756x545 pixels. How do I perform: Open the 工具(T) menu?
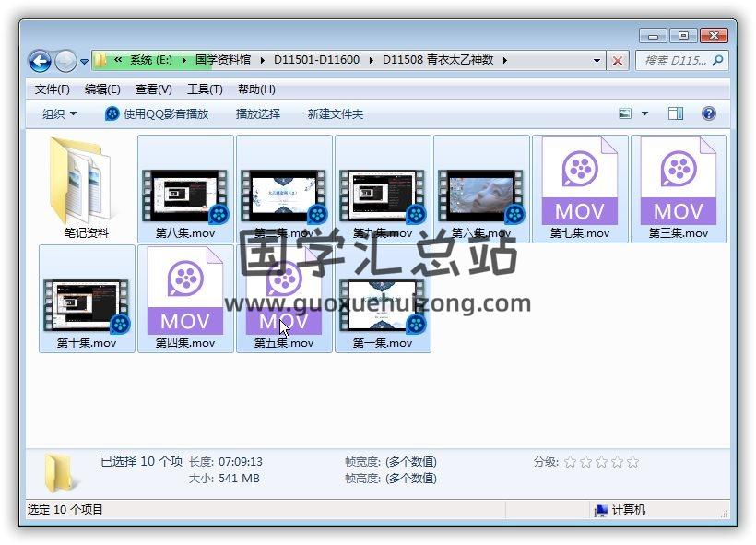[205, 89]
